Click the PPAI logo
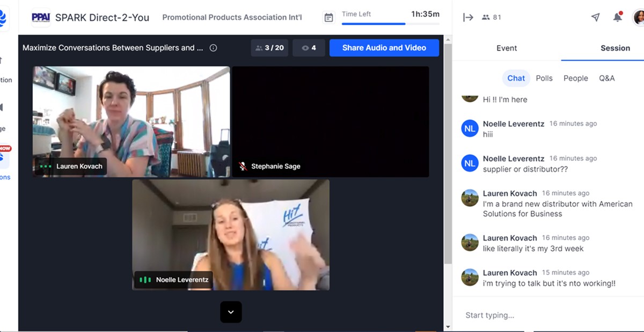 [x=41, y=17]
